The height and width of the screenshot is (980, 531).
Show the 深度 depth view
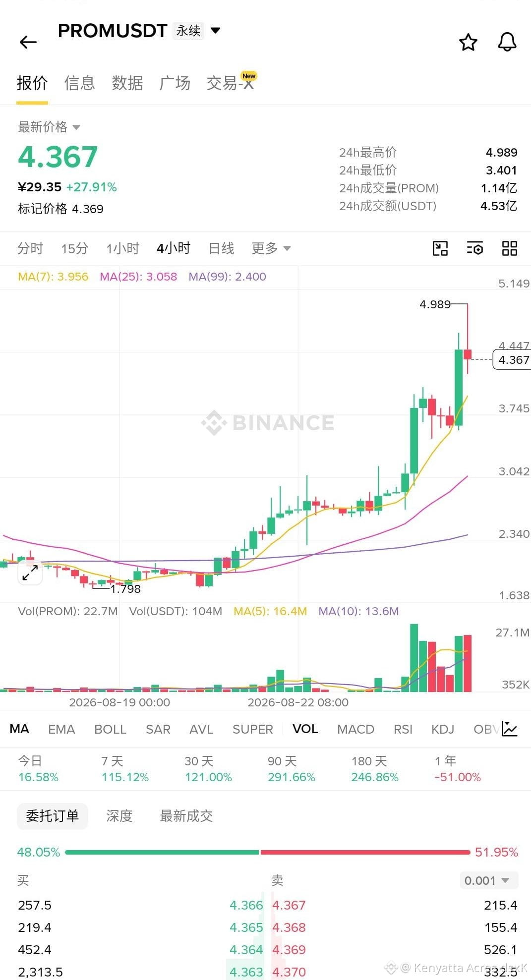pyautogui.click(x=119, y=816)
